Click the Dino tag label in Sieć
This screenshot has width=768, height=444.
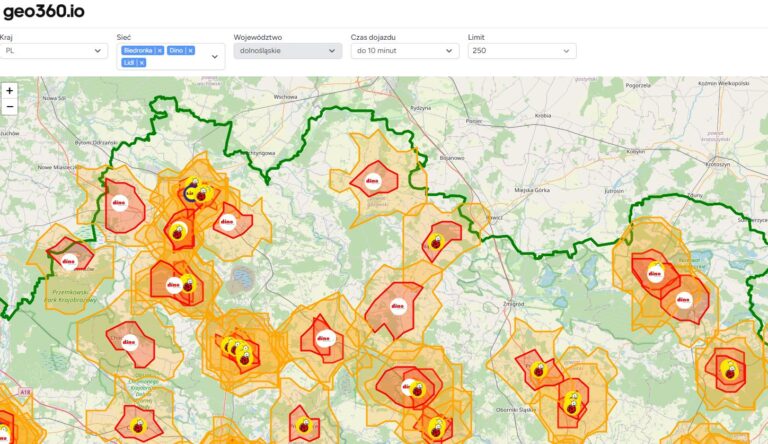coord(176,50)
